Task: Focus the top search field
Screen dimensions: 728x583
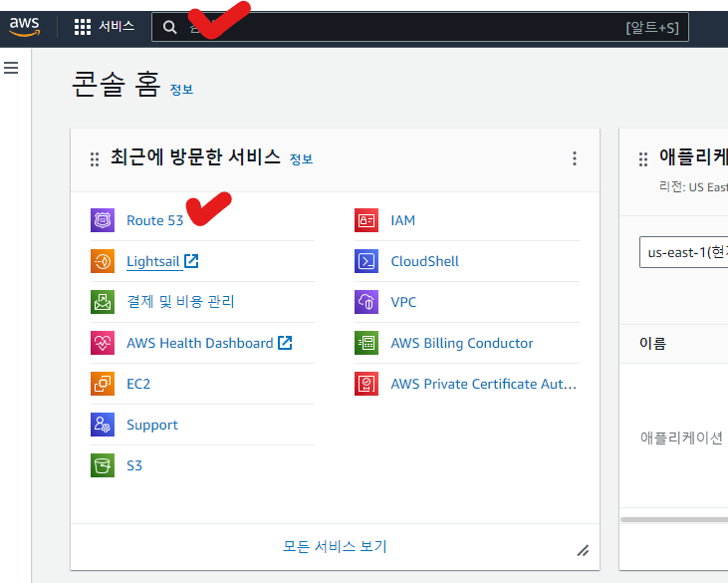Action: pos(419,27)
